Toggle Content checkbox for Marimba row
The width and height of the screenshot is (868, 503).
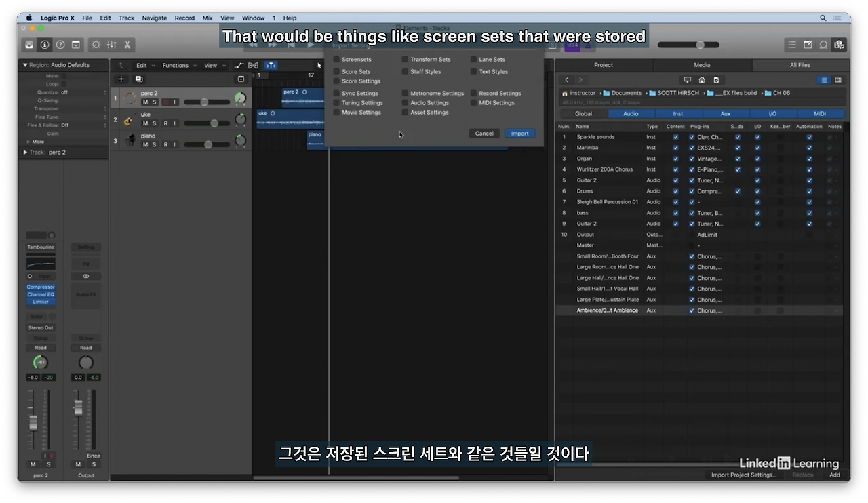[x=675, y=148]
